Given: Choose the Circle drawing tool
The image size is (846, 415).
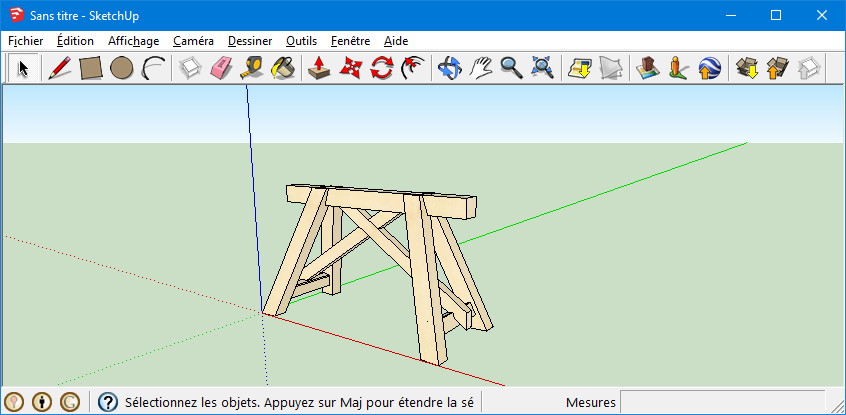Looking at the screenshot, I should [x=121, y=68].
